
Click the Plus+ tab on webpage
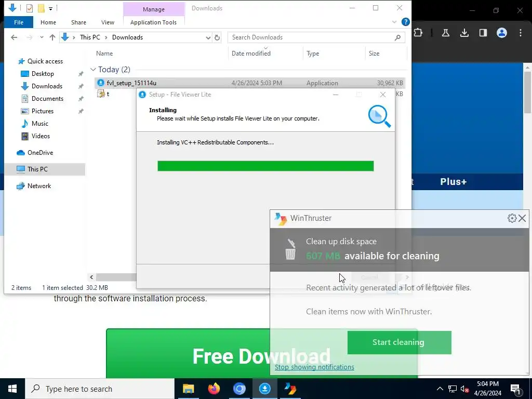point(453,182)
